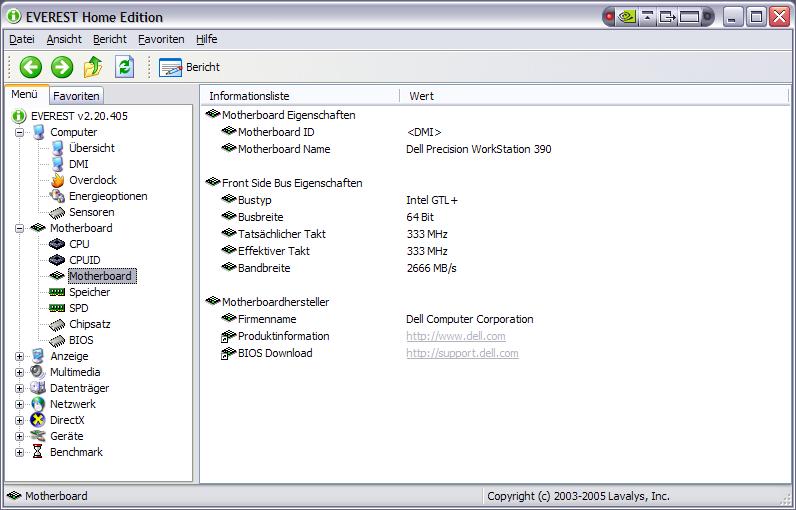Click the Computer category icon
796x510 pixels.
click(x=39, y=132)
